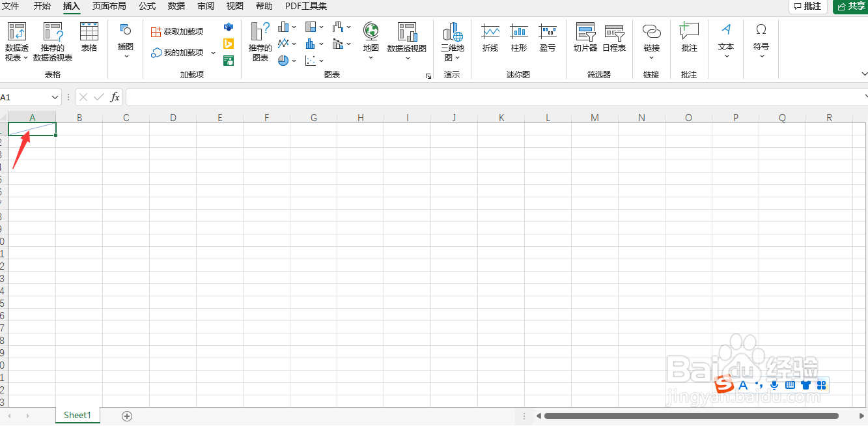Switch to the Data (数据) tab
868x426 pixels.
pos(176,6)
